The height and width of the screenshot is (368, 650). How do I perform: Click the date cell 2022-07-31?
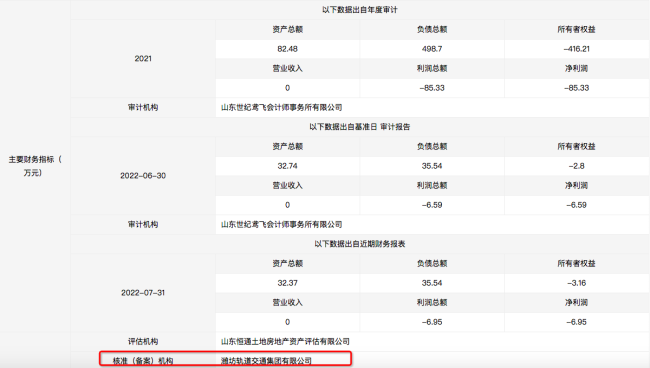pyautogui.click(x=143, y=293)
